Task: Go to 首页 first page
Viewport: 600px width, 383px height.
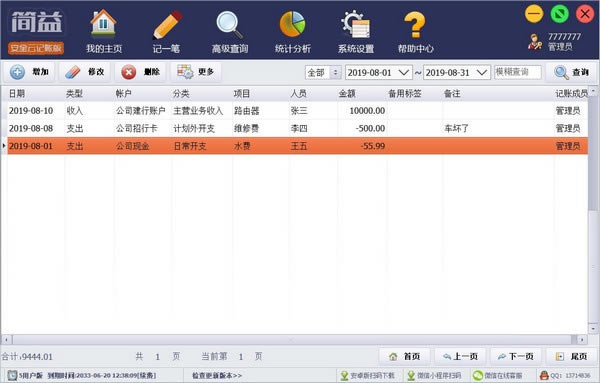Action: [405, 357]
